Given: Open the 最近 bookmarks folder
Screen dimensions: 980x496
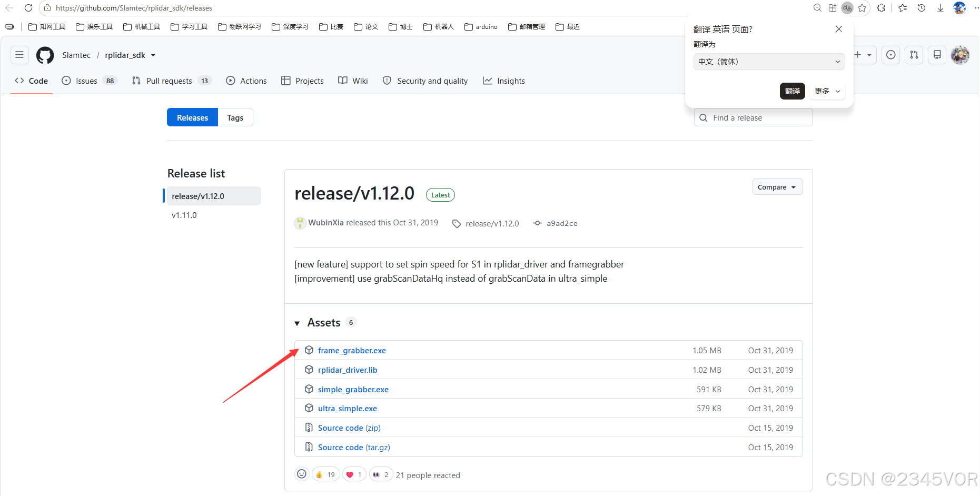Looking at the screenshot, I should pyautogui.click(x=568, y=27).
